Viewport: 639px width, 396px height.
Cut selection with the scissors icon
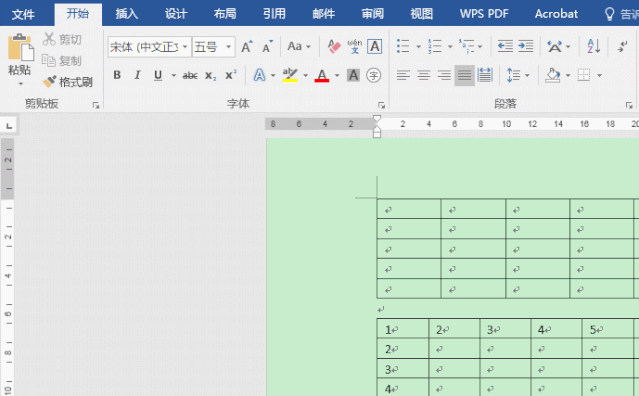[62, 39]
